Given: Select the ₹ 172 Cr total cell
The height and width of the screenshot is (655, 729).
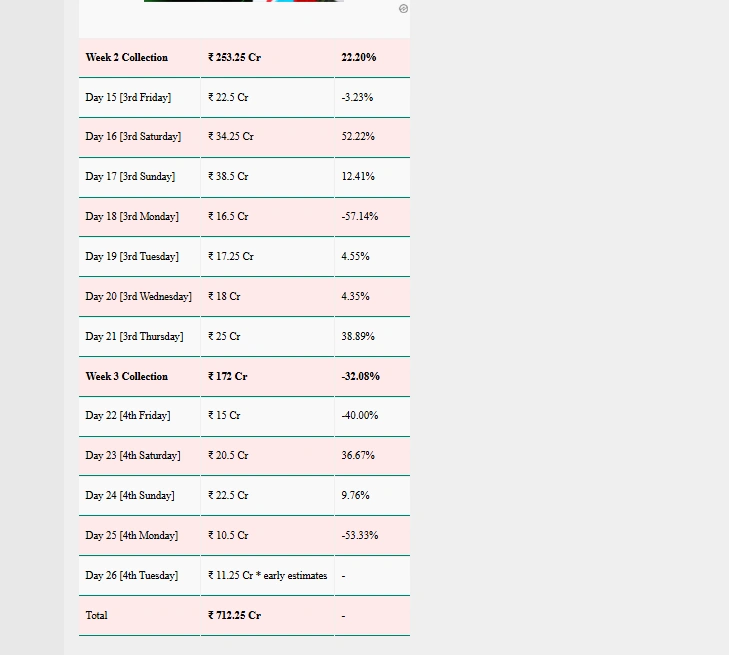Looking at the screenshot, I should 227,376.
